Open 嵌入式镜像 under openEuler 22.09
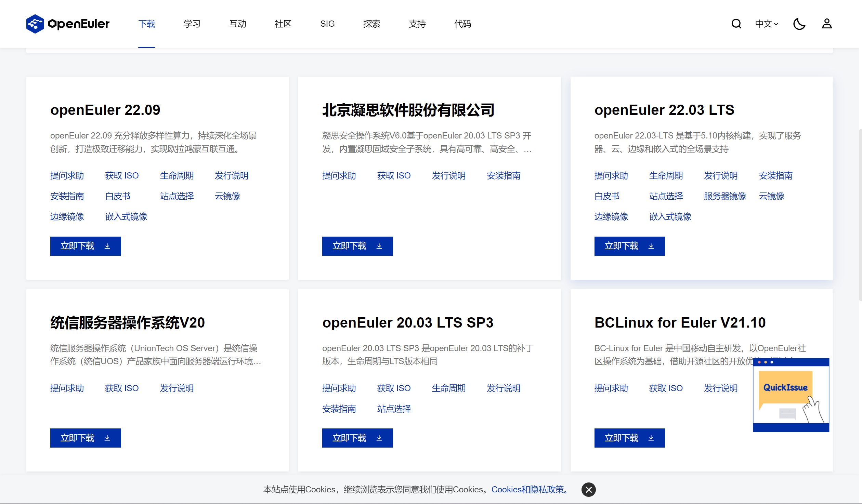The height and width of the screenshot is (504, 862). point(126,216)
